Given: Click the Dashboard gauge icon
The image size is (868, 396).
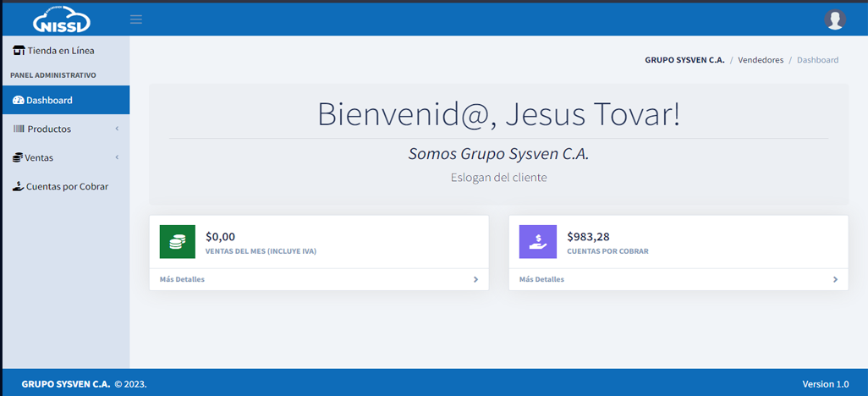Looking at the screenshot, I should point(18,101).
